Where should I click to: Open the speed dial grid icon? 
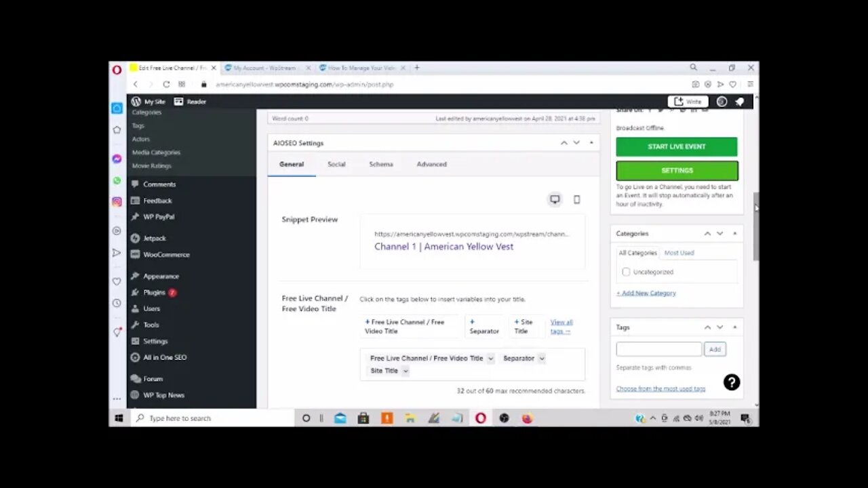coord(182,85)
